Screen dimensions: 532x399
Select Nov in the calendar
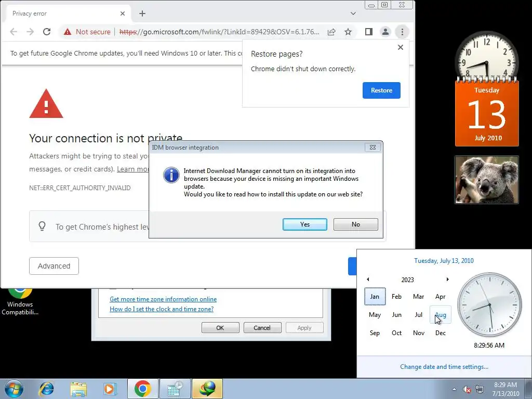pyautogui.click(x=419, y=333)
